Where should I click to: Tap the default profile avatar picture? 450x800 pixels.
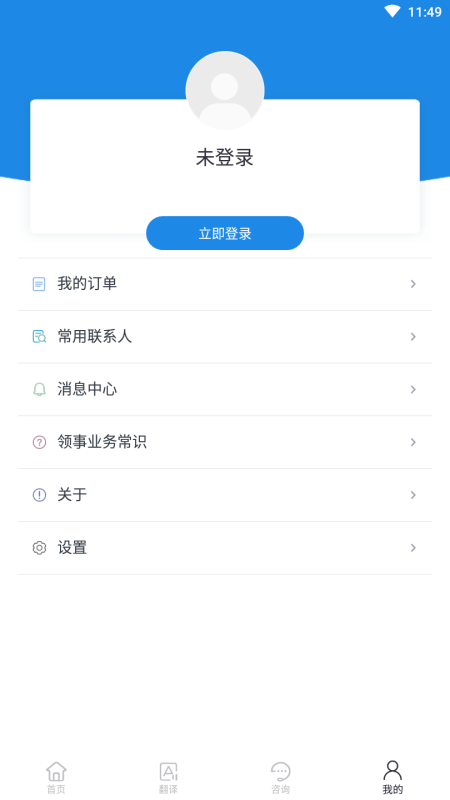coord(225,90)
